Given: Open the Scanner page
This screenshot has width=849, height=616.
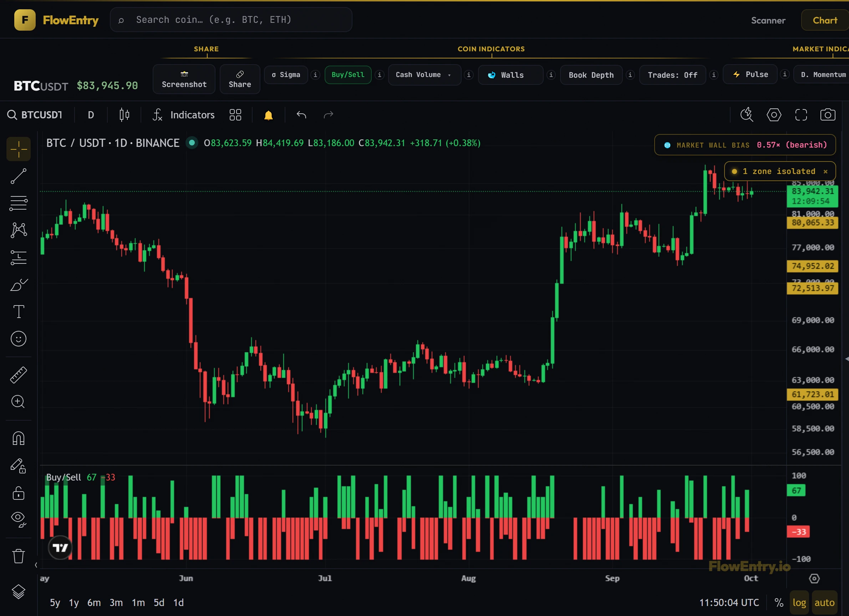Looking at the screenshot, I should [768, 20].
